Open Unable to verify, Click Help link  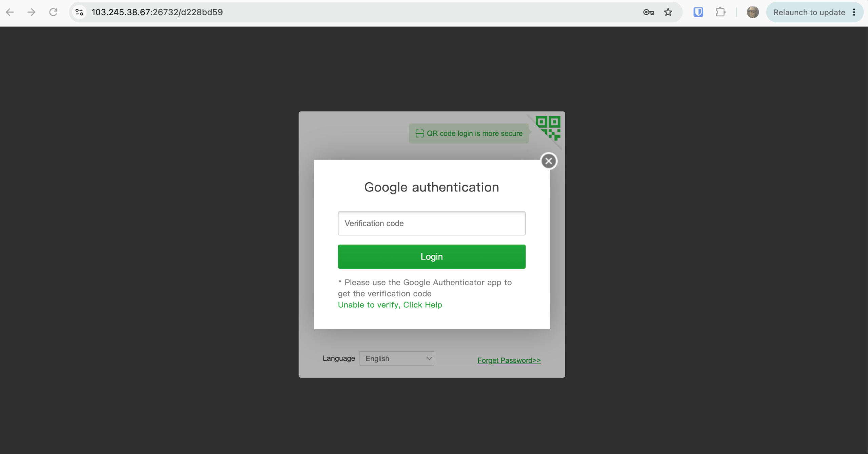tap(390, 305)
